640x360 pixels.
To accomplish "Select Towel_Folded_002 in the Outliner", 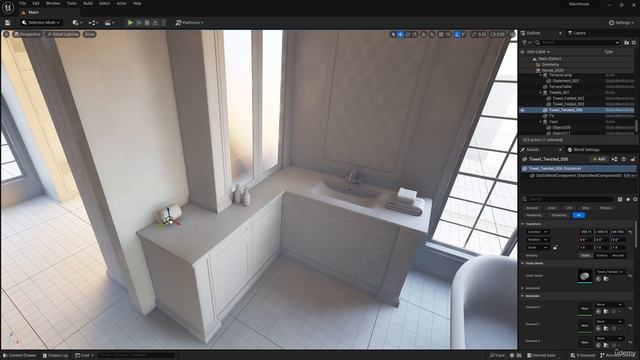I will pos(568,98).
